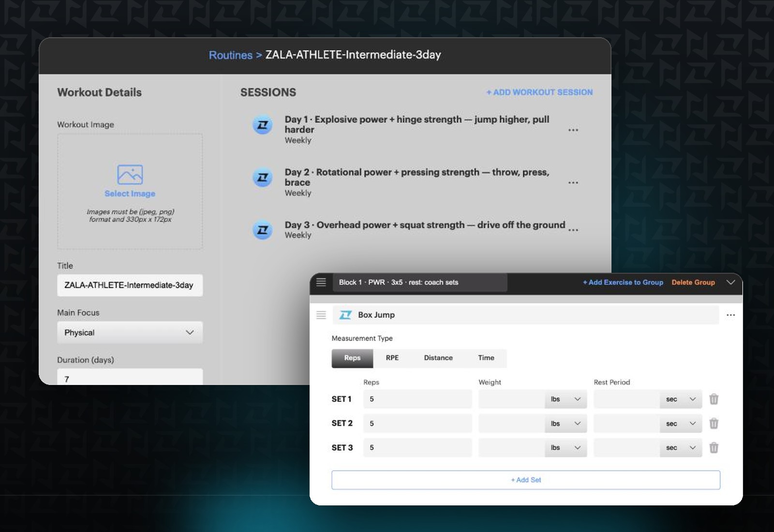
Task: Click the SET 3 rest period value field
Action: pyautogui.click(x=627, y=448)
